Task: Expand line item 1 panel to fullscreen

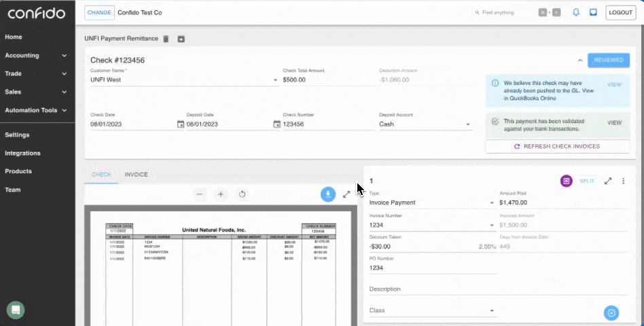Action: coord(608,181)
